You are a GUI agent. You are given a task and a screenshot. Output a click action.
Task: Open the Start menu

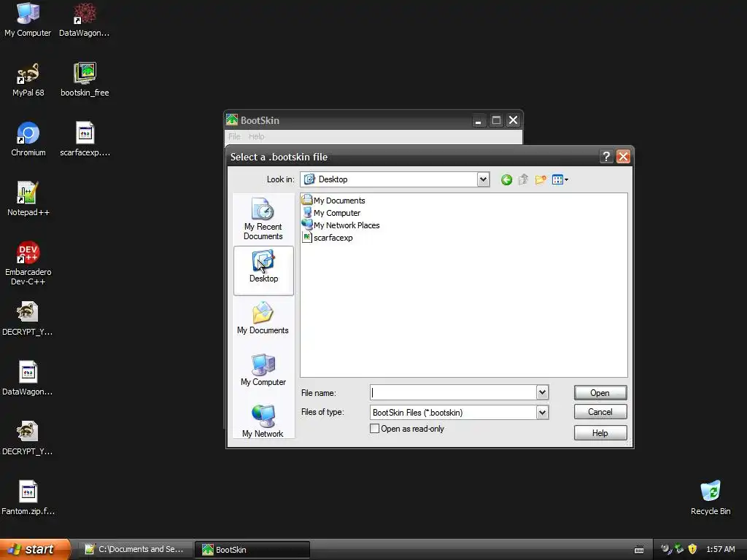34,549
